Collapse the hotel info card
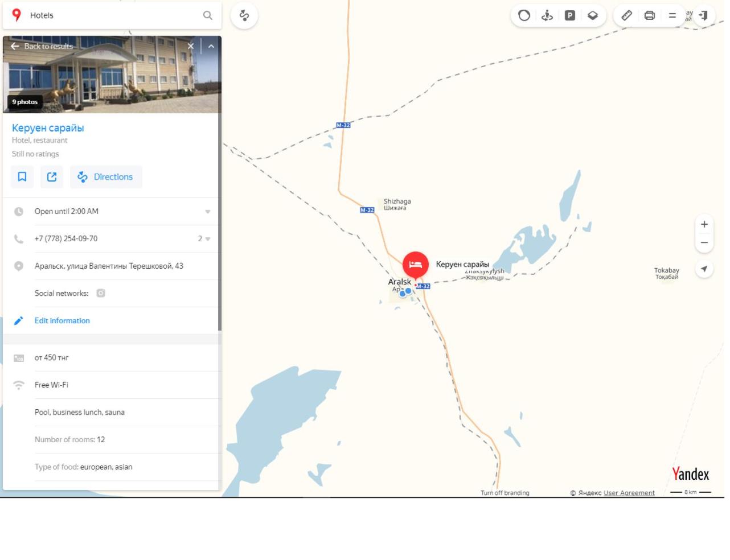The height and width of the screenshot is (560, 730). point(211,46)
